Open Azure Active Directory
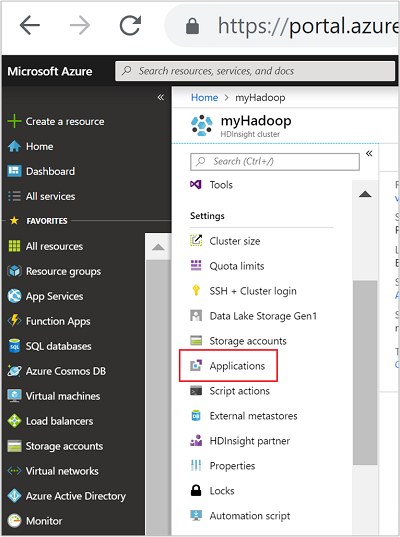The height and width of the screenshot is (537, 400). 76,496
